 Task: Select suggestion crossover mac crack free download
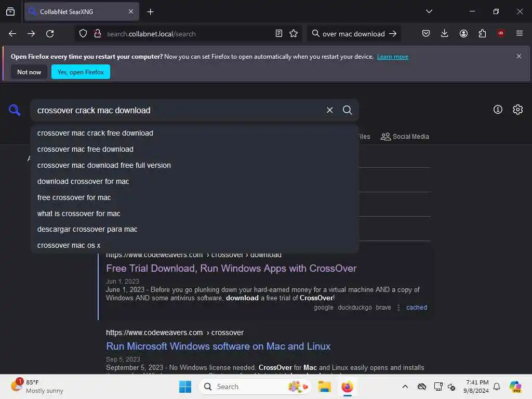194,133
